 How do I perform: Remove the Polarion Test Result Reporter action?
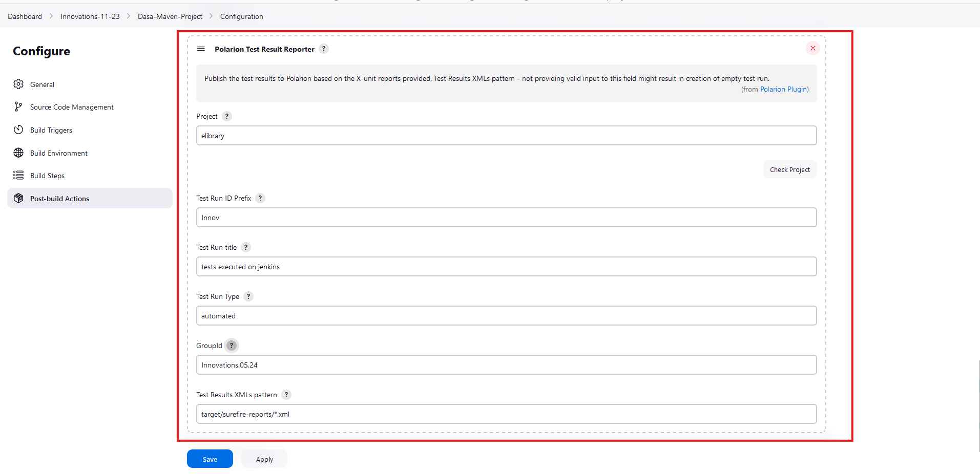coord(812,48)
